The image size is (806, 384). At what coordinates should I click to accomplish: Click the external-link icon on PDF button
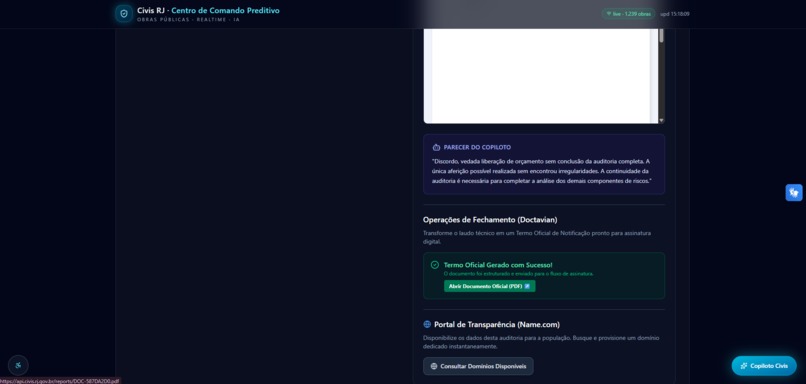527,286
